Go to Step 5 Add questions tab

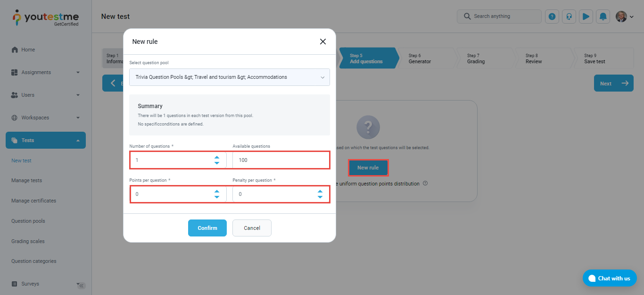click(369, 58)
